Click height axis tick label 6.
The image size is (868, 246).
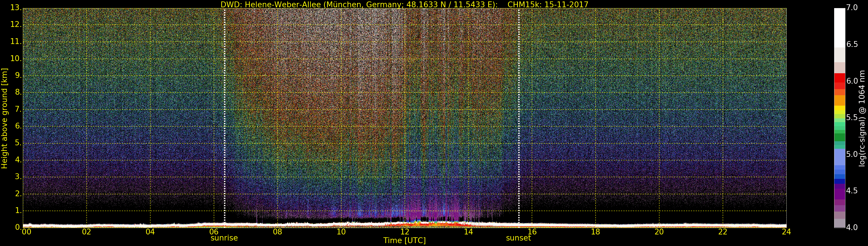pos(18,126)
